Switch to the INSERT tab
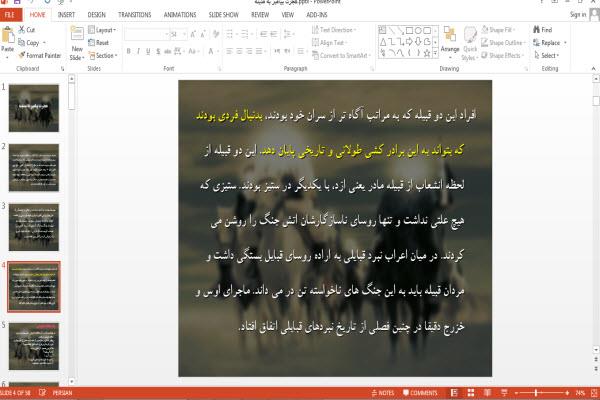 66,15
